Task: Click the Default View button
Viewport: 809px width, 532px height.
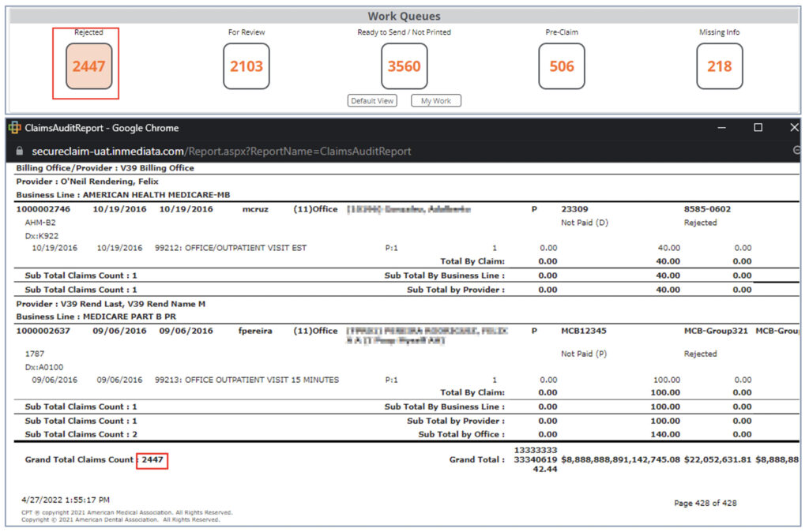Action: (372, 101)
